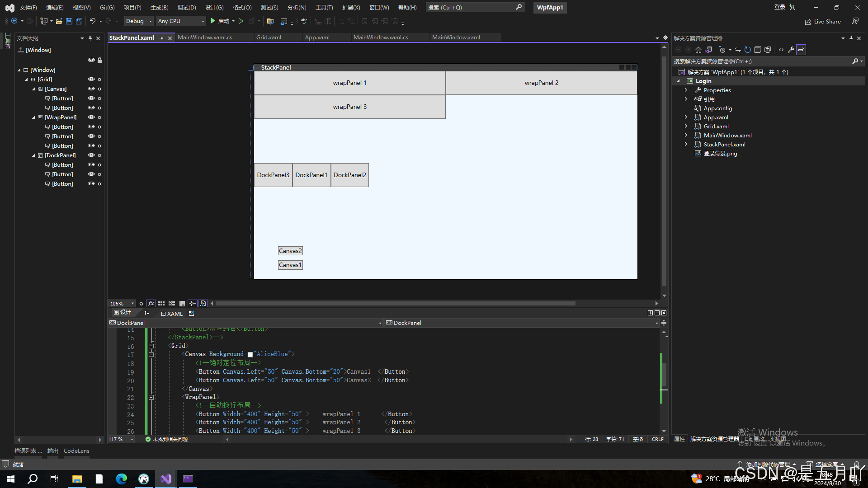Open Microsoft Edge from the taskbar

click(122, 479)
